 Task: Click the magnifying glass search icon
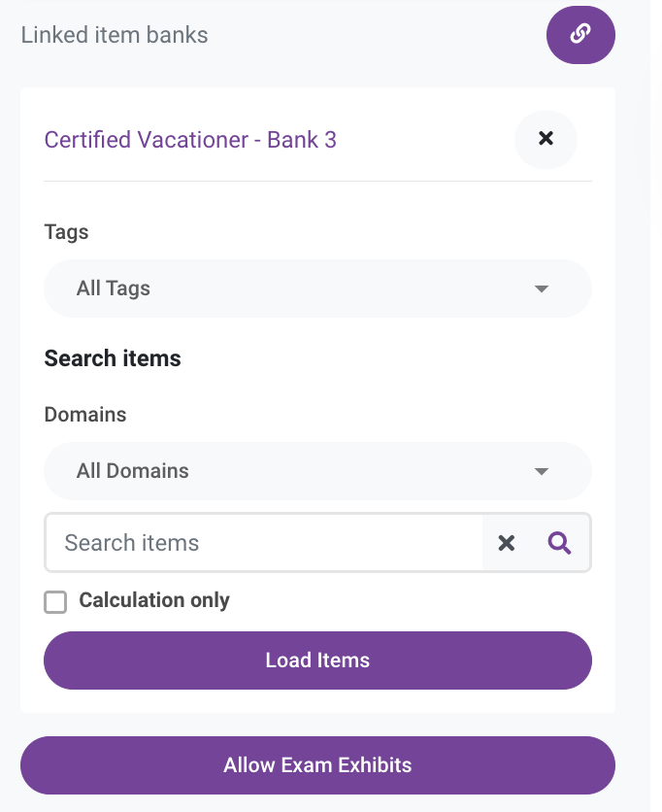click(x=559, y=543)
